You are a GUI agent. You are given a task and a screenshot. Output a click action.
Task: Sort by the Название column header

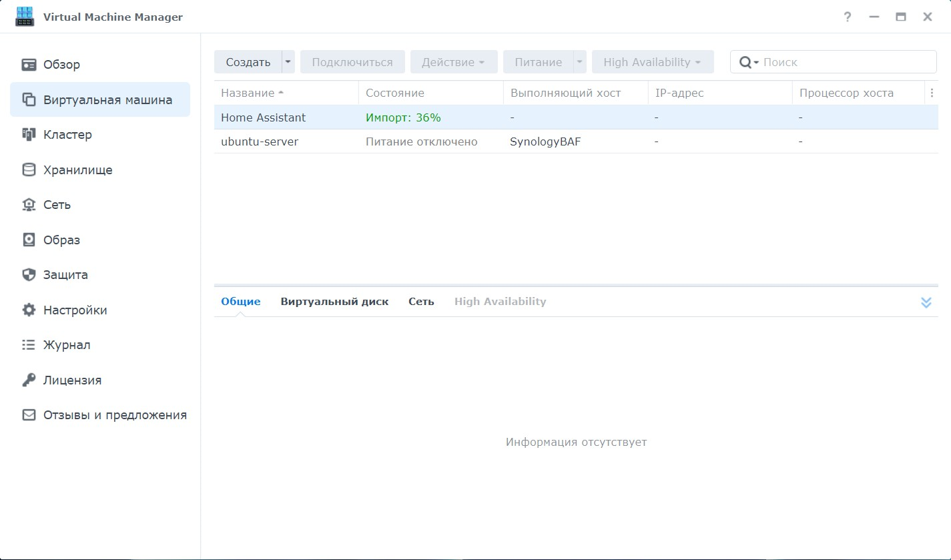point(286,93)
